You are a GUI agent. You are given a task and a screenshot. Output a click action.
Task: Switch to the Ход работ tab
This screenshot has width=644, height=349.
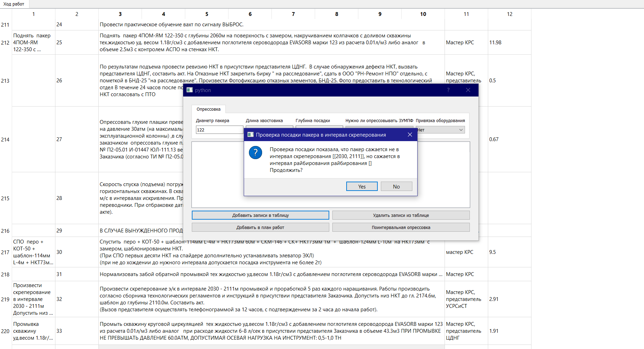pyautogui.click(x=14, y=4)
